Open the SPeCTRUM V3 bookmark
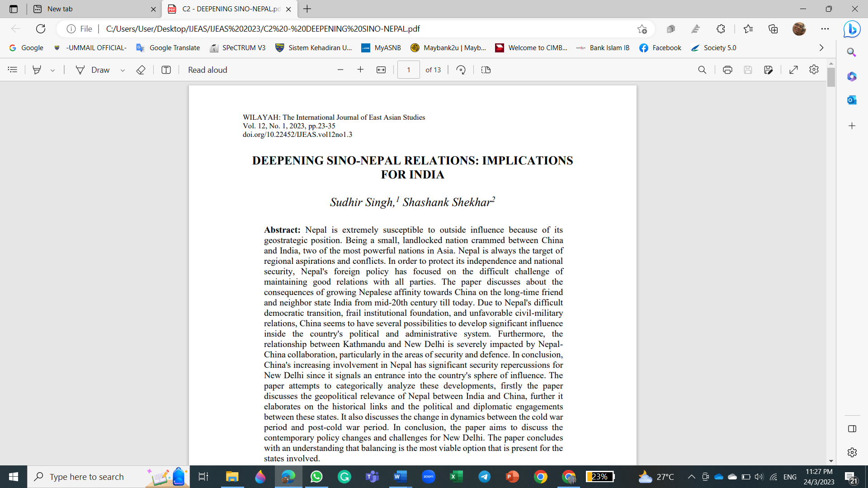Image resolution: width=868 pixels, height=488 pixels. (x=238, y=48)
